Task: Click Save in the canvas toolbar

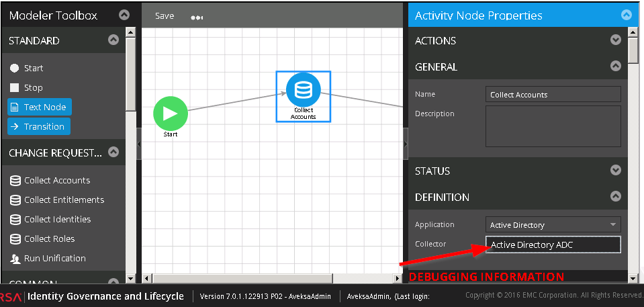Action: click(165, 15)
